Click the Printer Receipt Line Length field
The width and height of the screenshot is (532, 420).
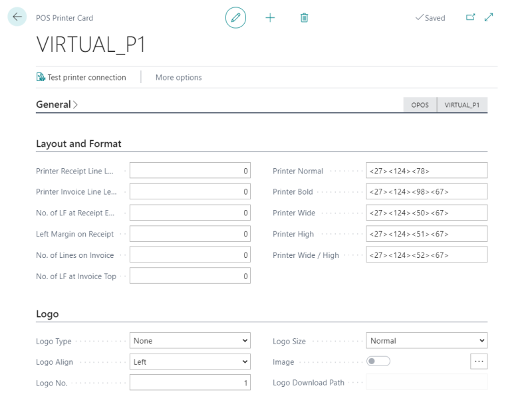tap(190, 171)
